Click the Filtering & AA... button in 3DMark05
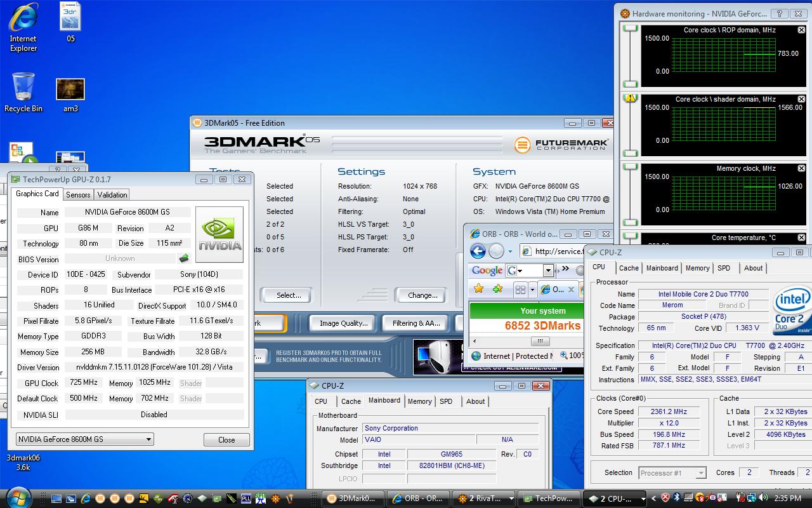 [416, 323]
